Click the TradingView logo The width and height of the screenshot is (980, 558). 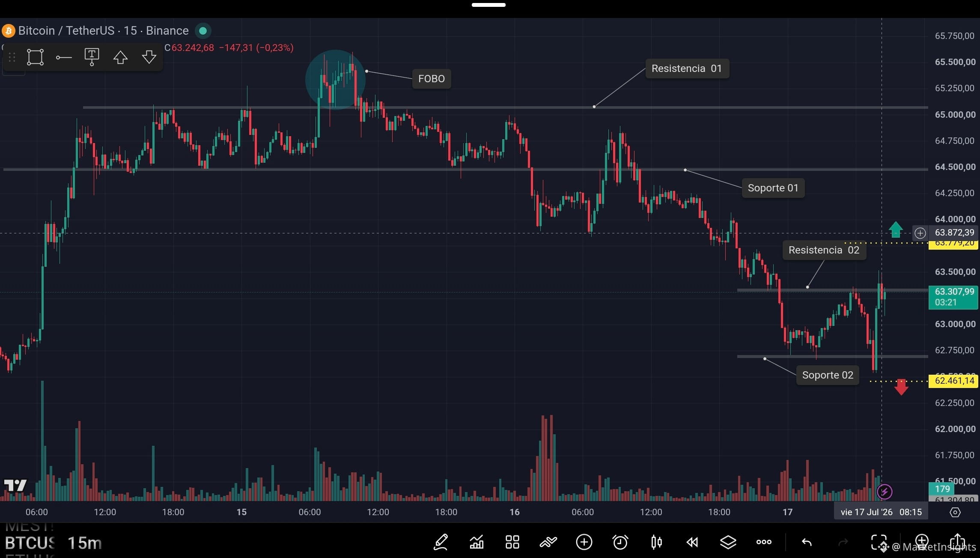pyautogui.click(x=15, y=485)
